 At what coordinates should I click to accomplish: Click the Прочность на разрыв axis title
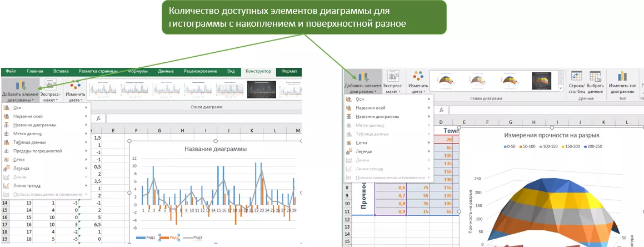tap(471, 211)
